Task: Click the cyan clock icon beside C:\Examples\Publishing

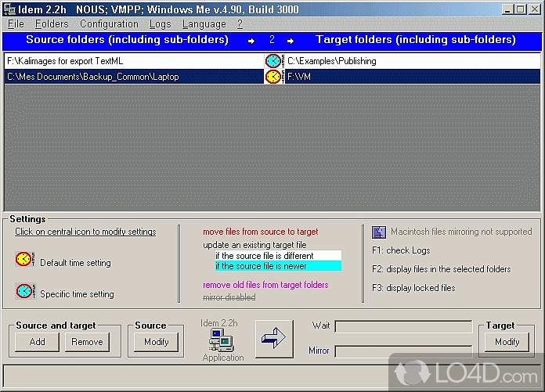Action: (x=274, y=61)
